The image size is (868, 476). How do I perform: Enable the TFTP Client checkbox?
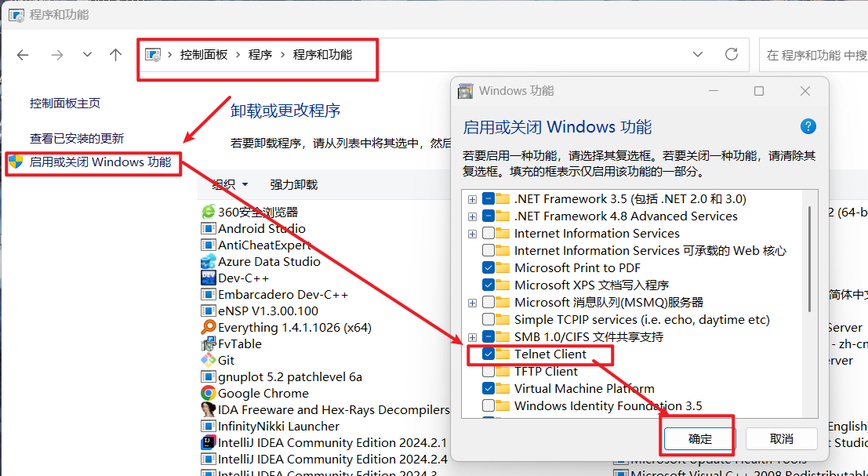coord(488,371)
